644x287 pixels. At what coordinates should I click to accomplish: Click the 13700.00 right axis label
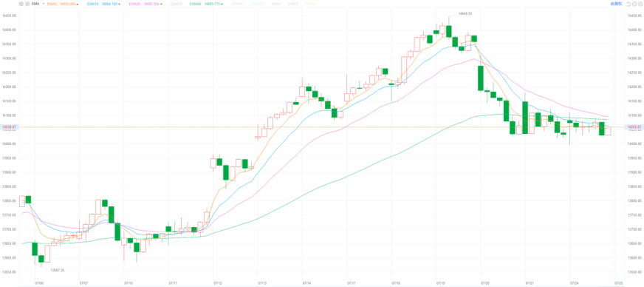(634, 229)
